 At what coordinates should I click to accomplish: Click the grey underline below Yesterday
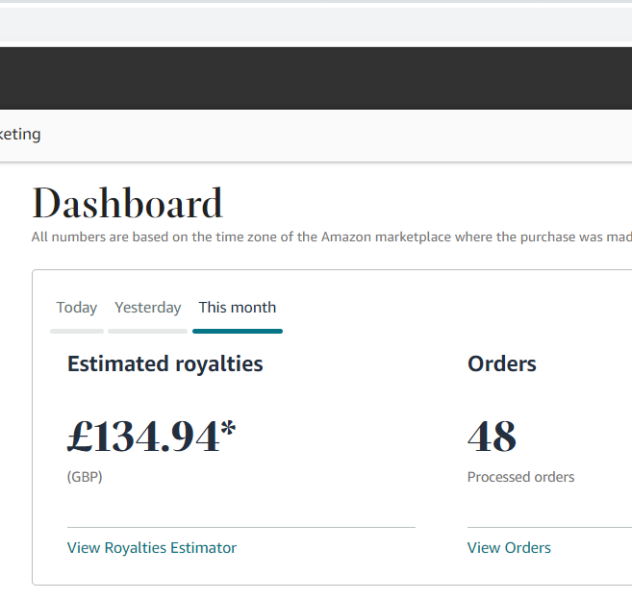point(147,330)
